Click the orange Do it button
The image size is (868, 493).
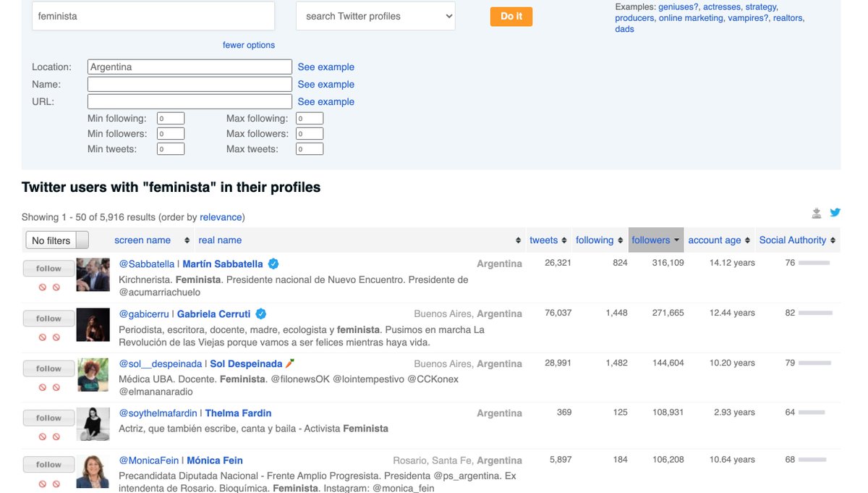point(511,16)
